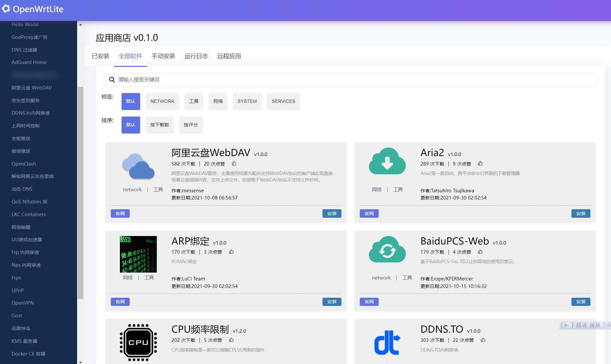Click network tag under 阿里云盘WebDAV icon
611x364 pixels.
[x=132, y=190]
